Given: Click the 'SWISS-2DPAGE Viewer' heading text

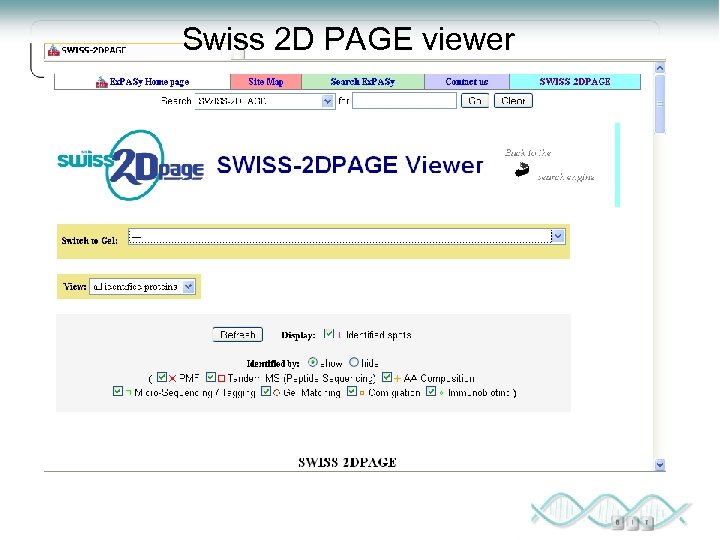Looking at the screenshot, I should [x=350, y=164].
